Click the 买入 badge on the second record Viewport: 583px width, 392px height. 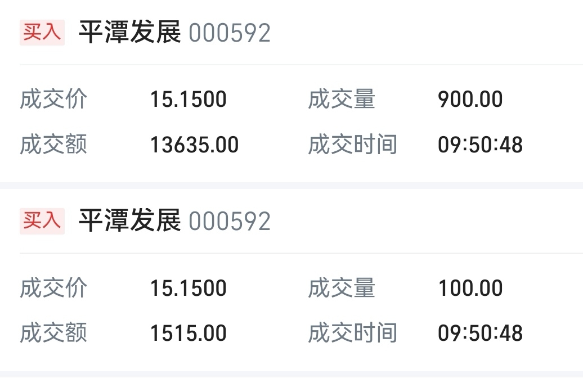pyautogui.click(x=42, y=221)
